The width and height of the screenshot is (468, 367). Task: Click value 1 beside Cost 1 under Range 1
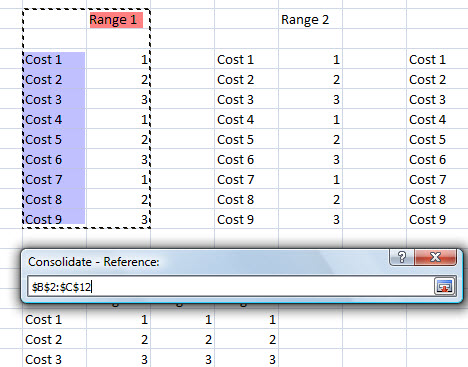[144, 60]
